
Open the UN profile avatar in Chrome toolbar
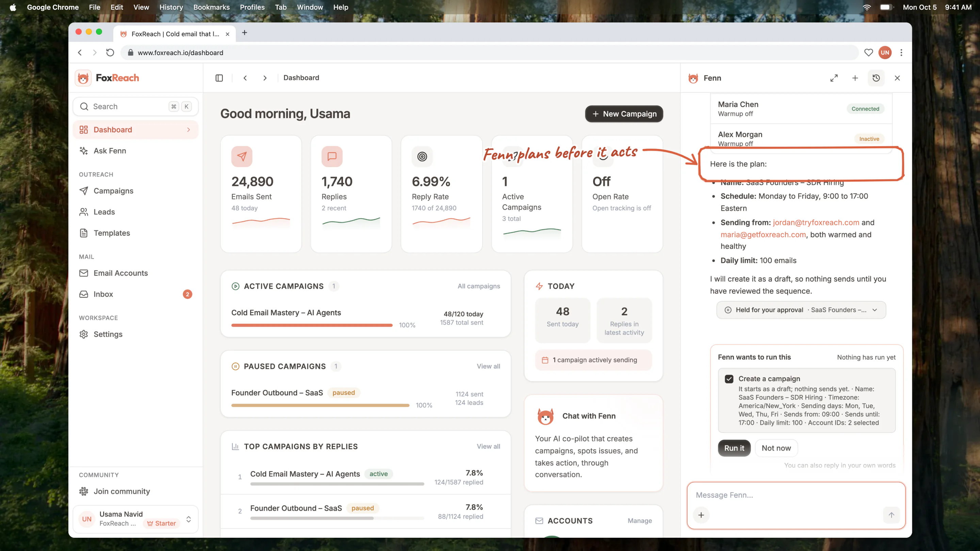tap(885, 52)
